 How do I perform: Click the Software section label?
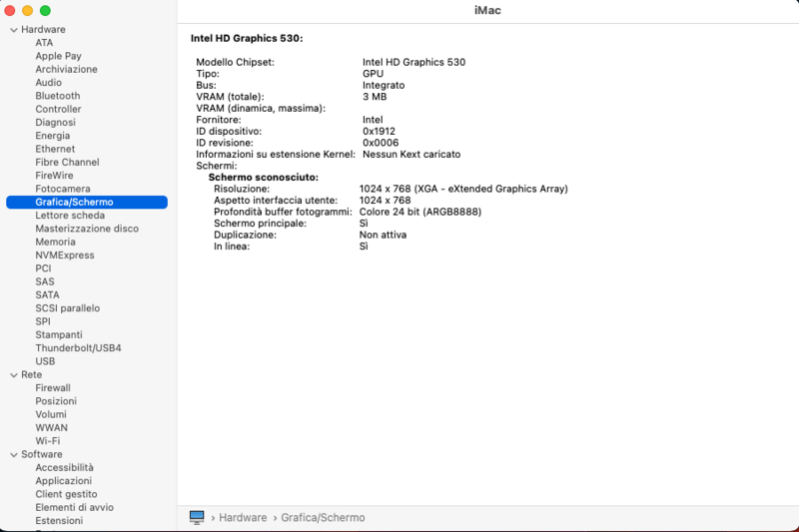[42, 454]
